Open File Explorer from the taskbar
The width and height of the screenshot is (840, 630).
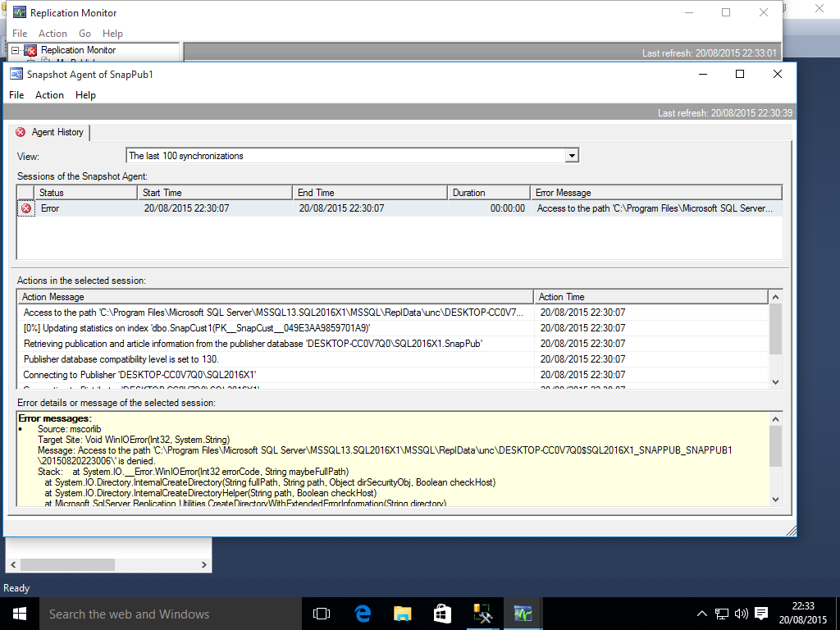(x=402, y=614)
